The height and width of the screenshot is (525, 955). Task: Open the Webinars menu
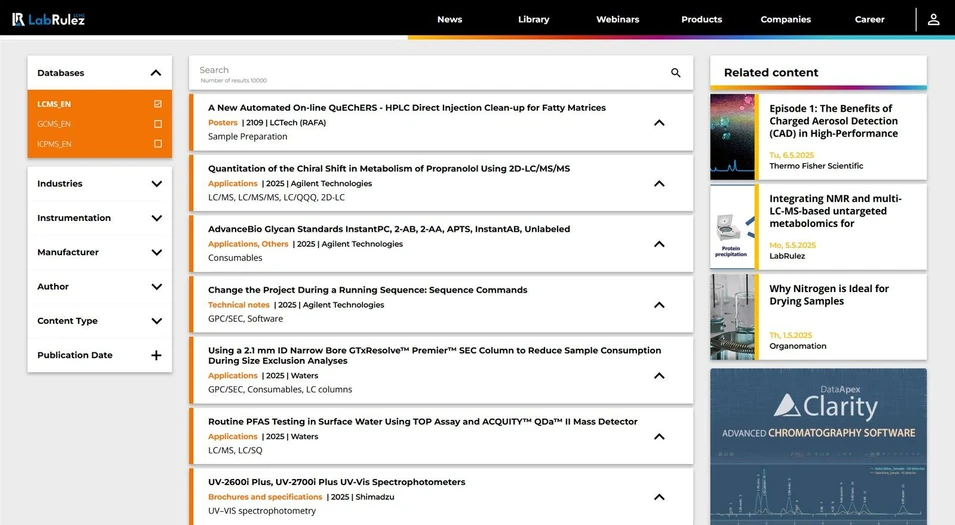(x=618, y=19)
